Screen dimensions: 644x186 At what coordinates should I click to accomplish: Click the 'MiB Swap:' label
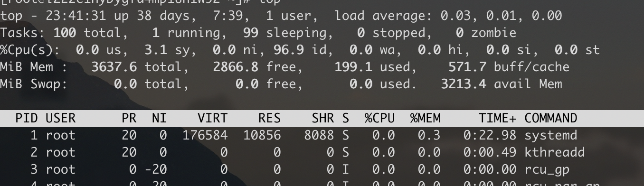34,84
